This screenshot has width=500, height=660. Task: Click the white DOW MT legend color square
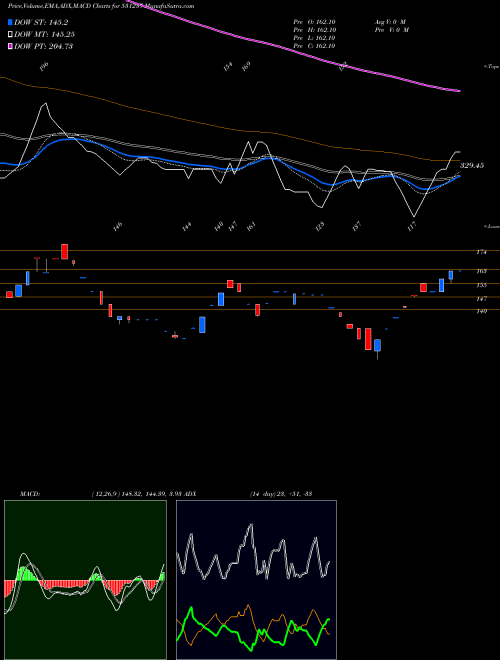[x=10, y=34]
